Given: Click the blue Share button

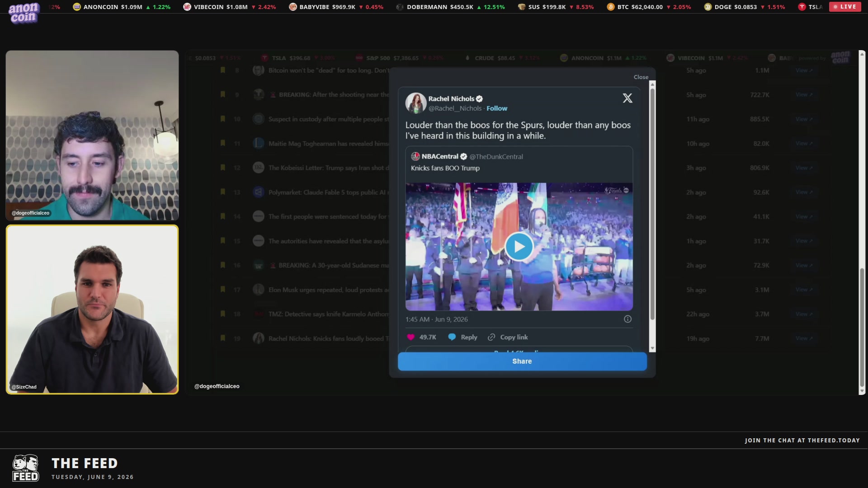Looking at the screenshot, I should point(522,361).
